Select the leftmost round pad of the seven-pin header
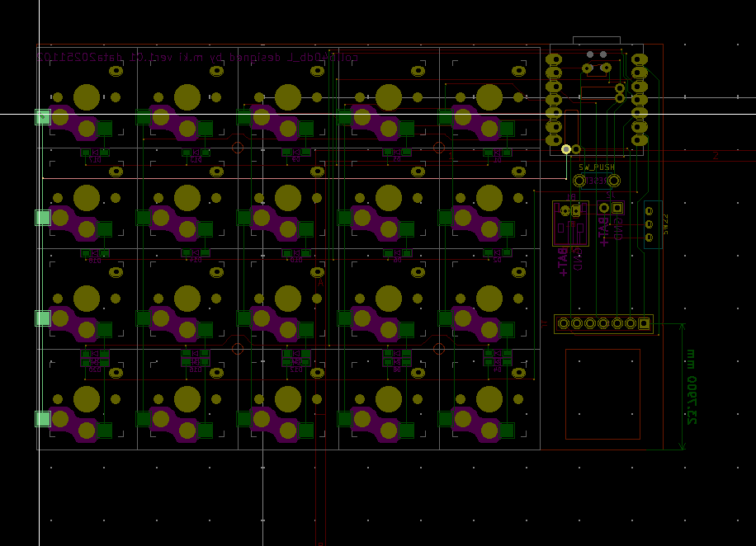 564,323
